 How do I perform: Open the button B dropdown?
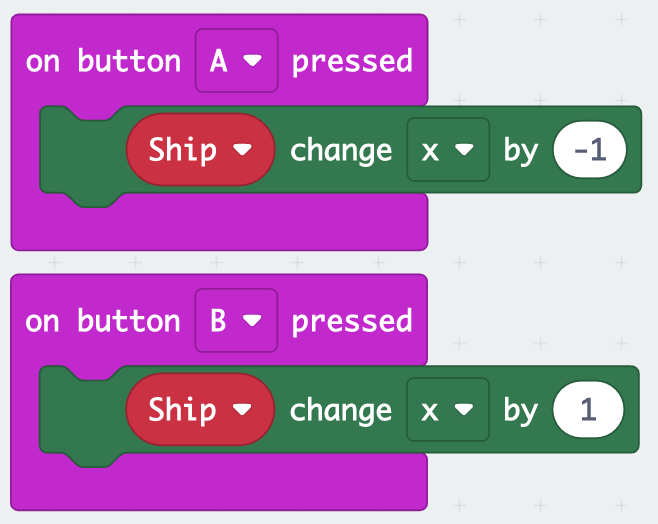(236, 321)
